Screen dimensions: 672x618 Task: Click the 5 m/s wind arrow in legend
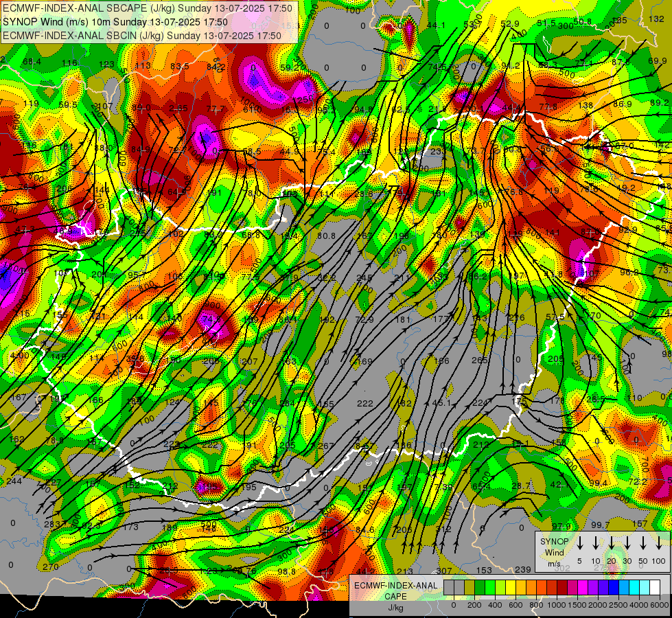[x=579, y=543]
